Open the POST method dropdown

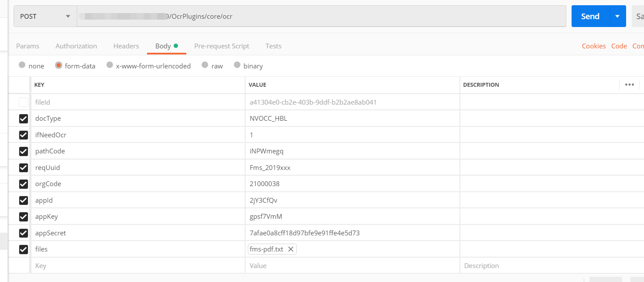pos(45,16)
